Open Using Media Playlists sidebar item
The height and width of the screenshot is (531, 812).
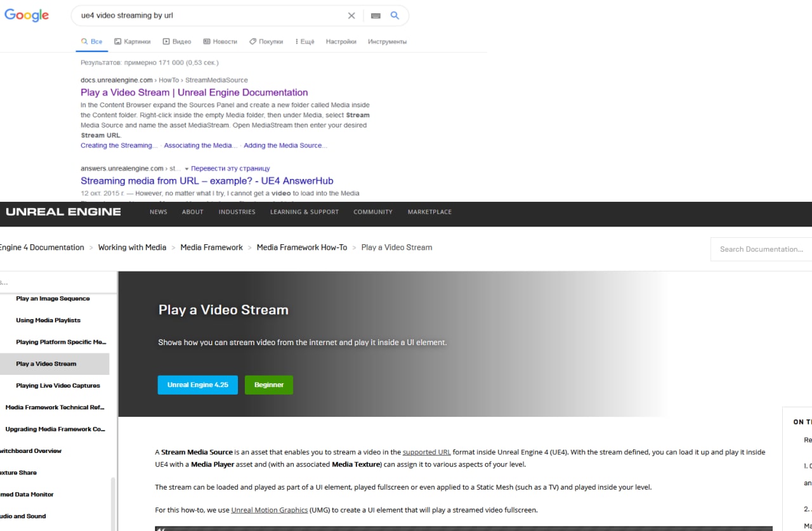click(x=48, y=320)
